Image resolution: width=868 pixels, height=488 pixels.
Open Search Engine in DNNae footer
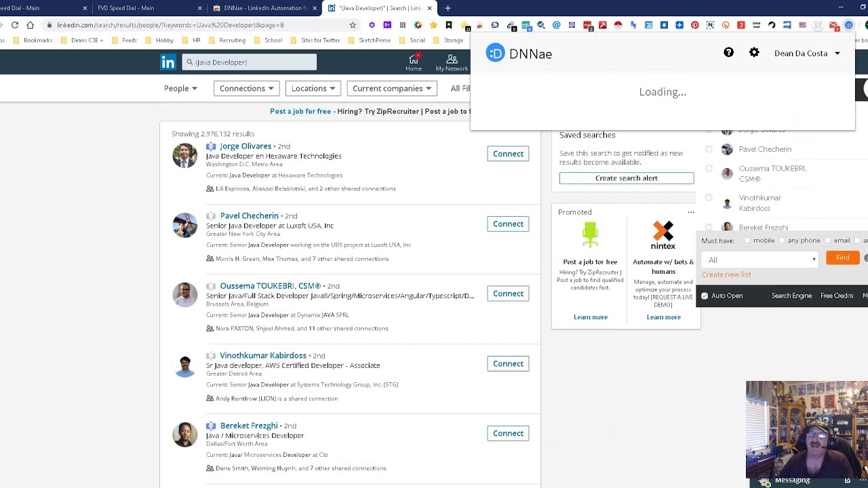[x=791, y=296]
